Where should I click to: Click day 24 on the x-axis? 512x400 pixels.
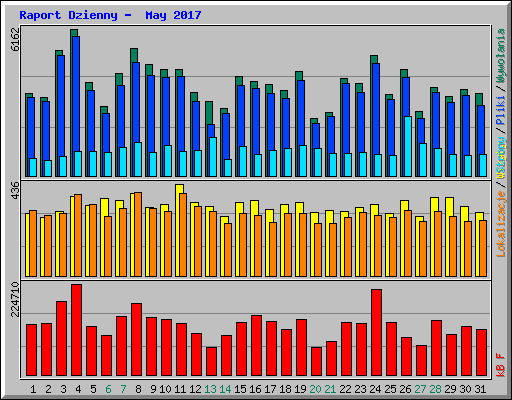375,389
